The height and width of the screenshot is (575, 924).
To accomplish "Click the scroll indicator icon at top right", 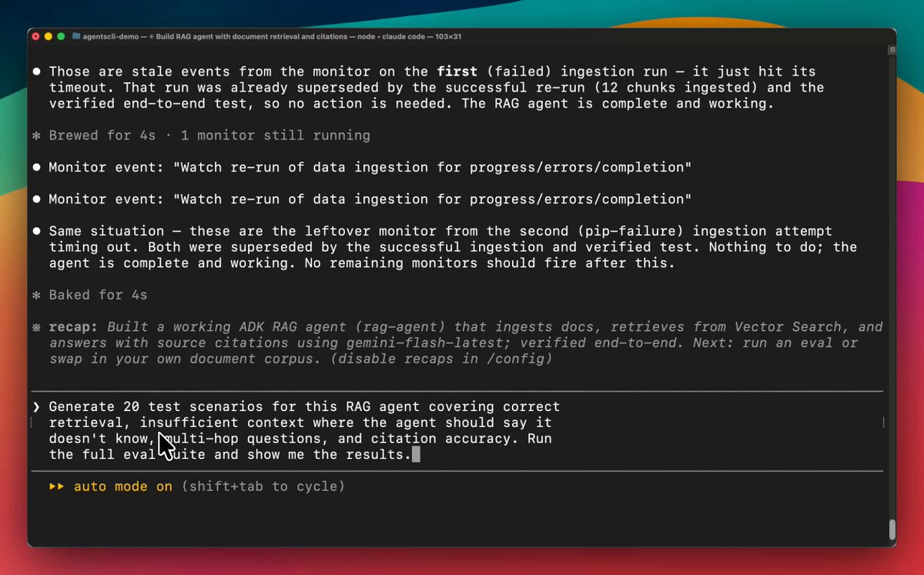I will tap(892, 49).
